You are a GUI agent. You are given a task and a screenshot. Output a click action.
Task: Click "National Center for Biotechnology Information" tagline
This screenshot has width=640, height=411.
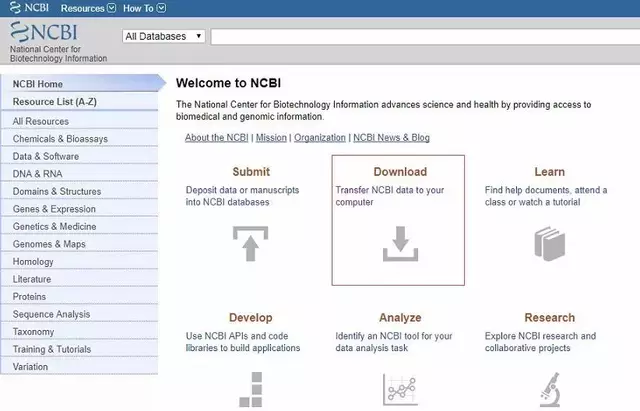(58, 54)
